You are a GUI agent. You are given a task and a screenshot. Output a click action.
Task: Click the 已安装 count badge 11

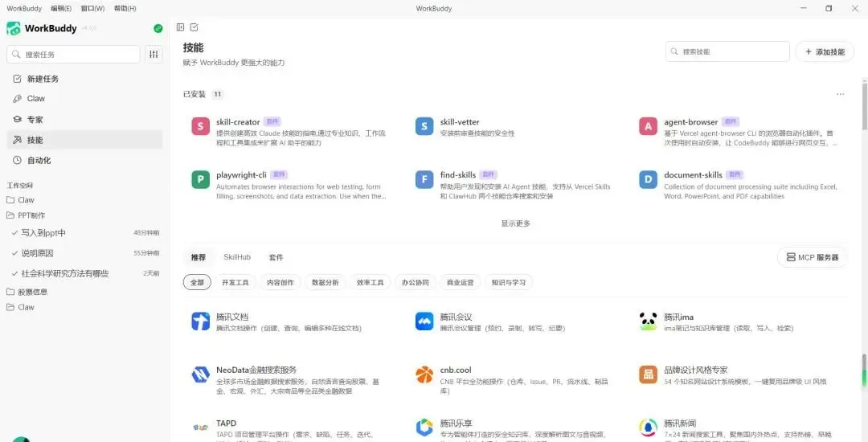click(x=218, y=94)
